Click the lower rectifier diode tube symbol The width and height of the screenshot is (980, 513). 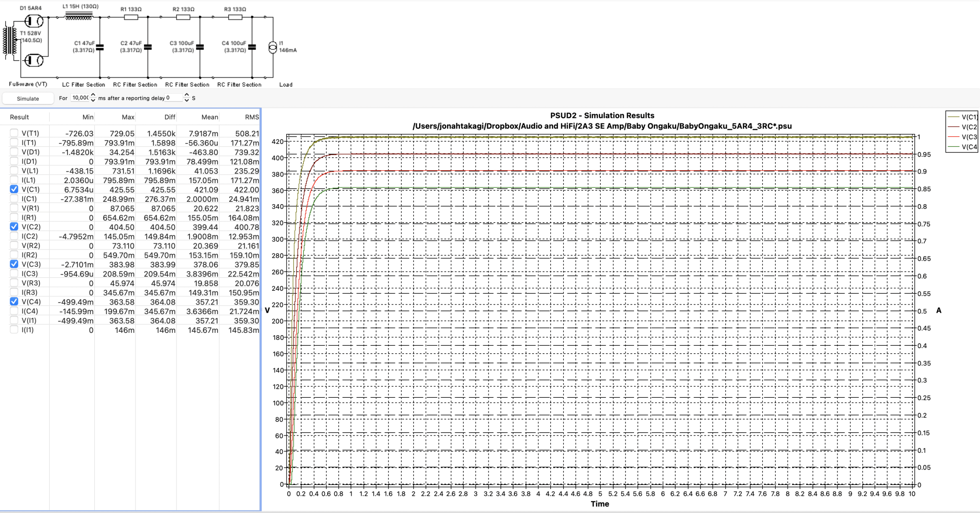click(x=34, y=60)
